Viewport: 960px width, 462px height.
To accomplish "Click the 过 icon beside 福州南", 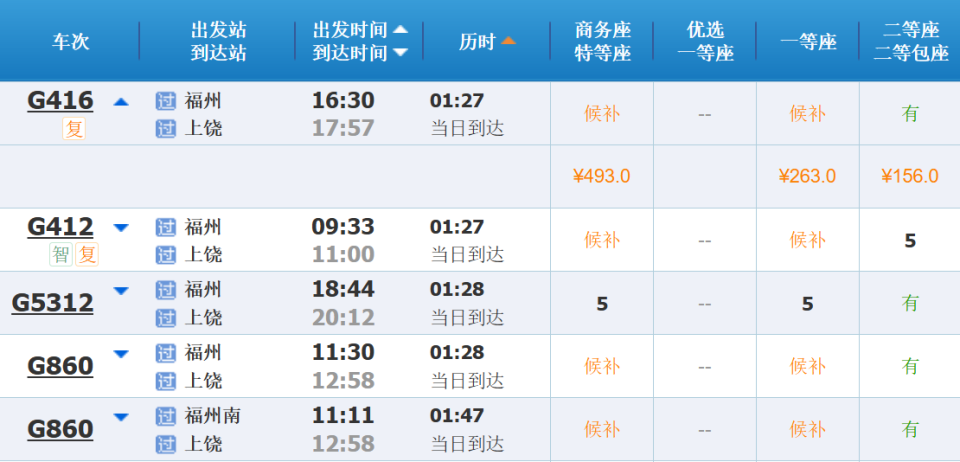I will coord(165,416).
